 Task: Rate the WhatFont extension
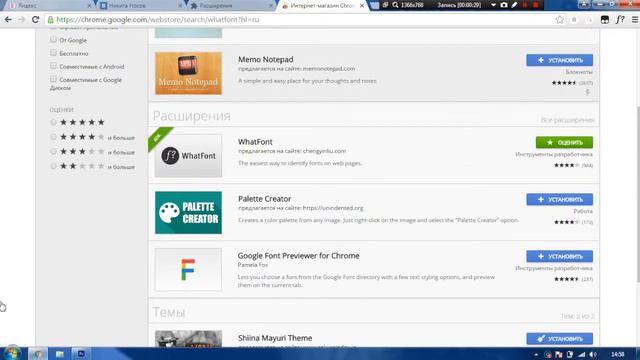pyautogui.click(x=564, y=142)
